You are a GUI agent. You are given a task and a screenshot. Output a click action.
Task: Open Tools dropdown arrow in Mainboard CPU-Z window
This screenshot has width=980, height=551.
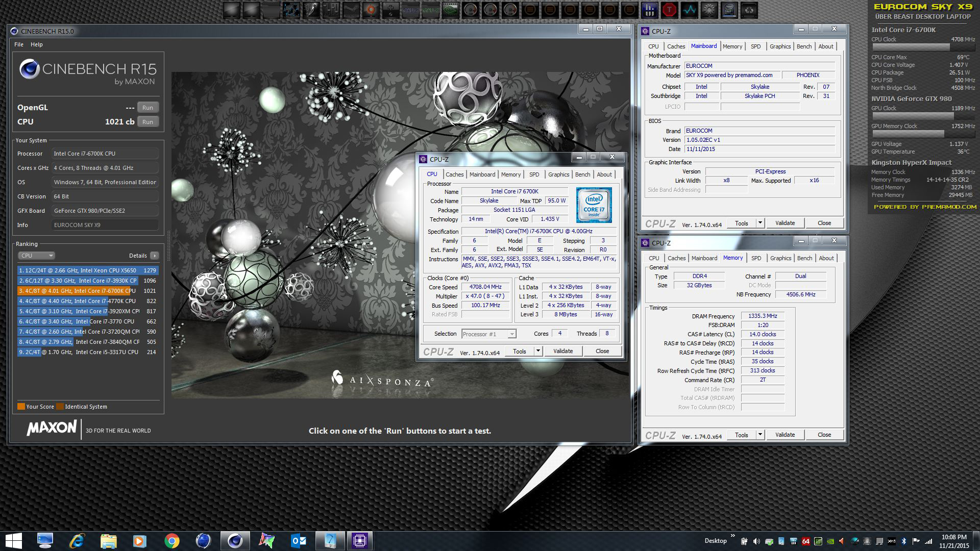coord(759,223)
